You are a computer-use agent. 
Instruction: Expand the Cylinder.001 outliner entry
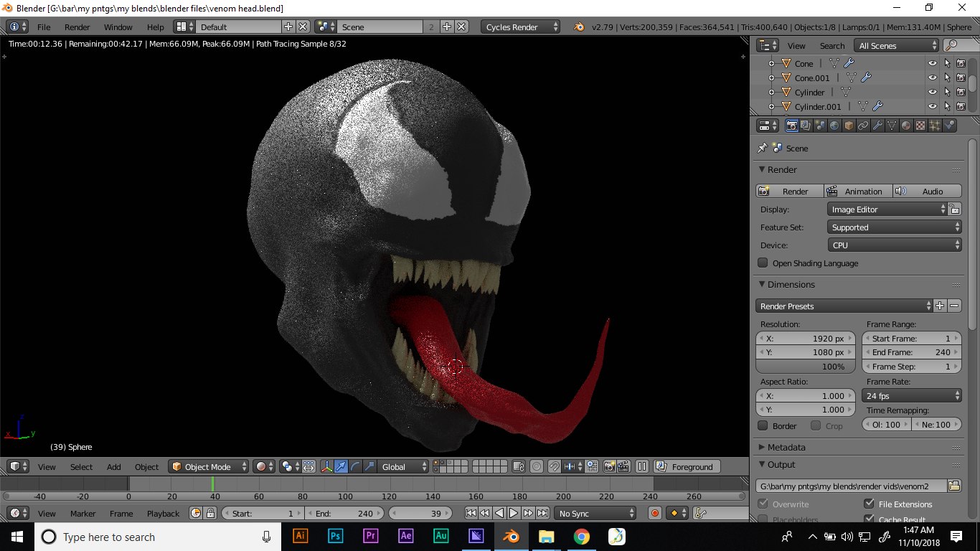coord(771,105)
